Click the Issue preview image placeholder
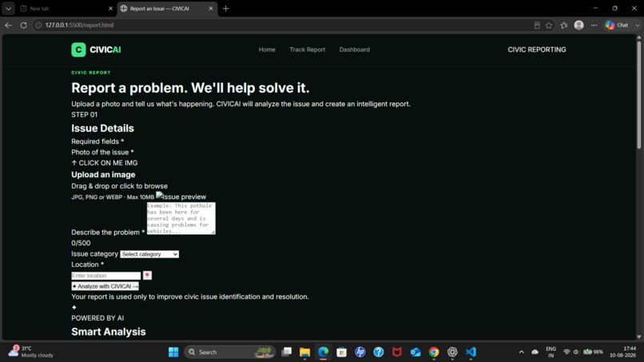The width and height of the screenshot is (644, 362). click(x=181, y=197)
